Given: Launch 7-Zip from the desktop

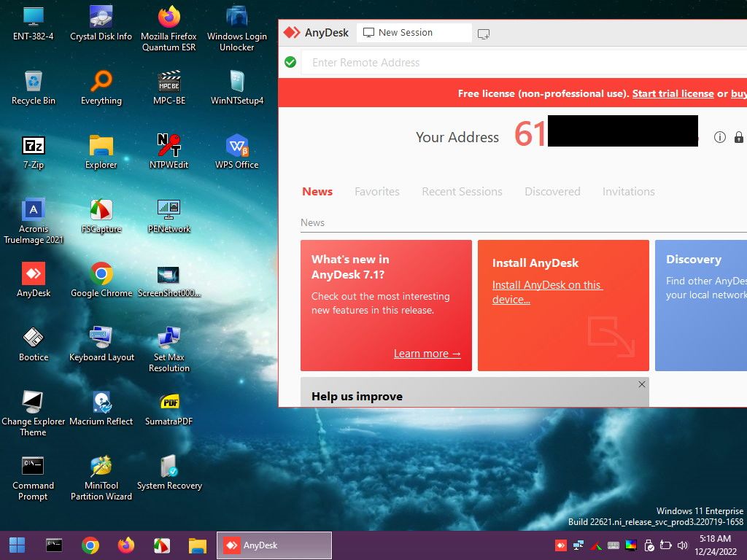Looking at the screenshot, I should (34, 152).
